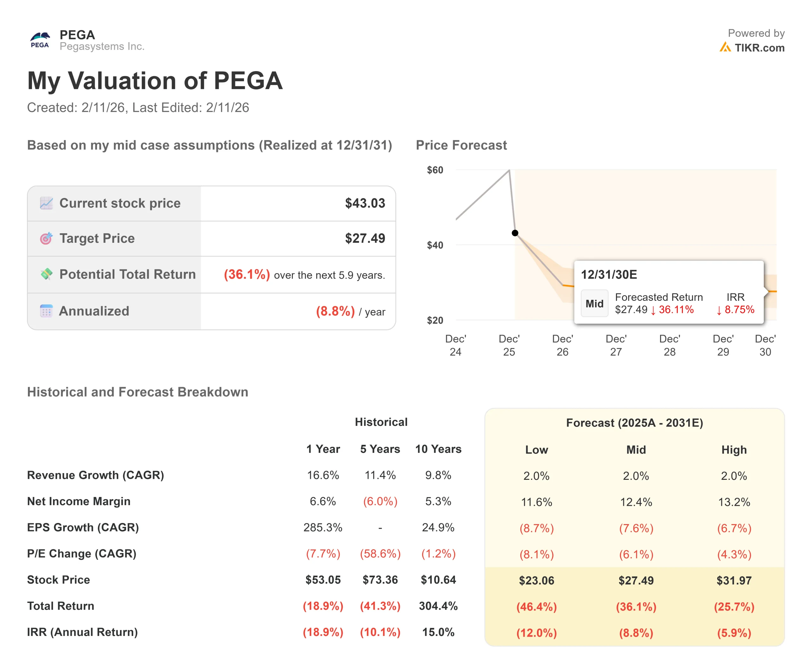Viewport: 812px width, 667px height.
Task: Click the 10 Years historical column header
Action: pyautogui.click(x=438, y=449)
